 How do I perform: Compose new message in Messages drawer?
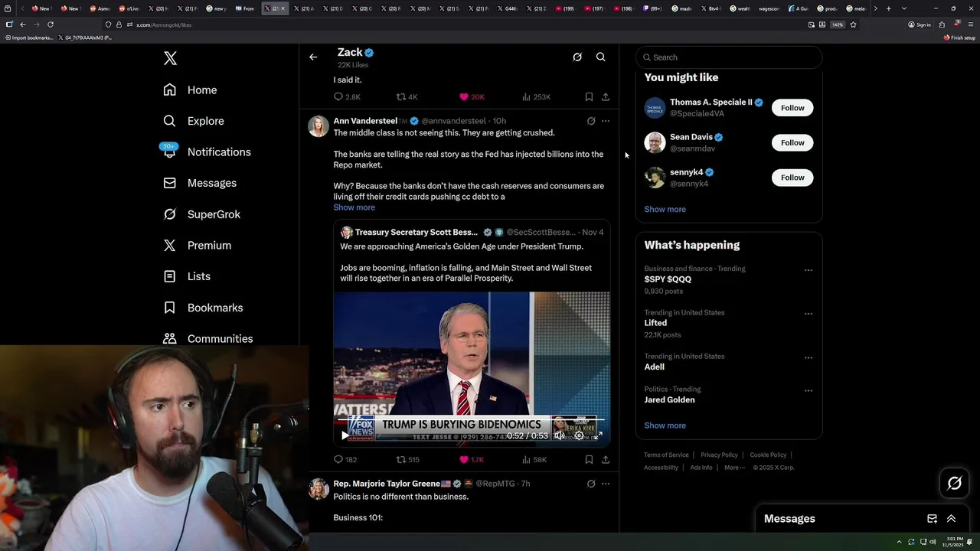click(x=933, y=519)
